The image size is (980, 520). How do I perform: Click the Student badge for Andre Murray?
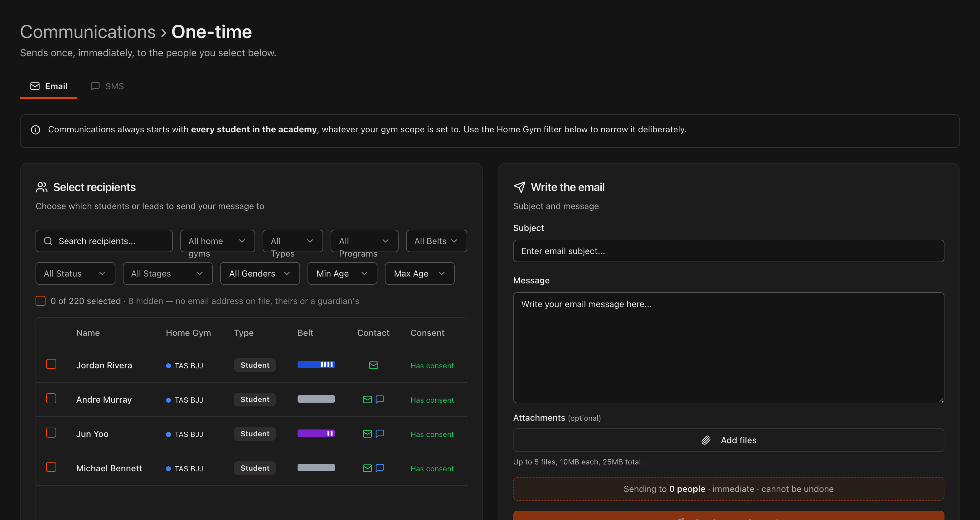tap(255, 400)
